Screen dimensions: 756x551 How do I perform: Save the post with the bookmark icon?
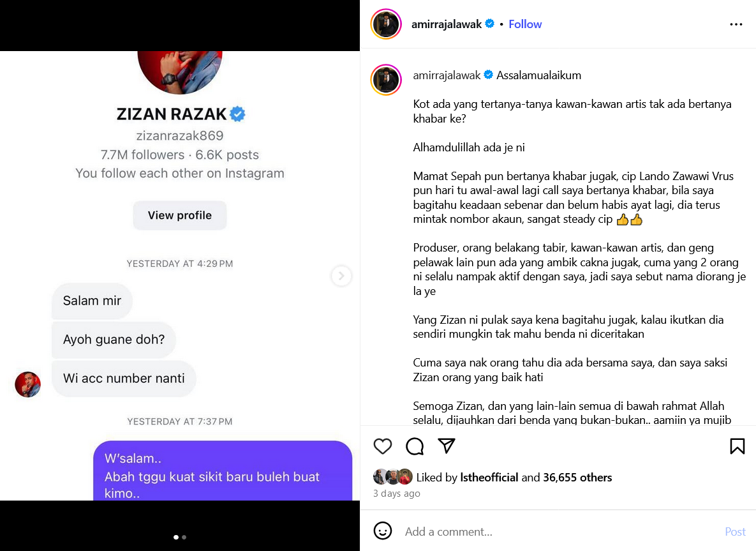pyautogui.click(x=737, y=446)
